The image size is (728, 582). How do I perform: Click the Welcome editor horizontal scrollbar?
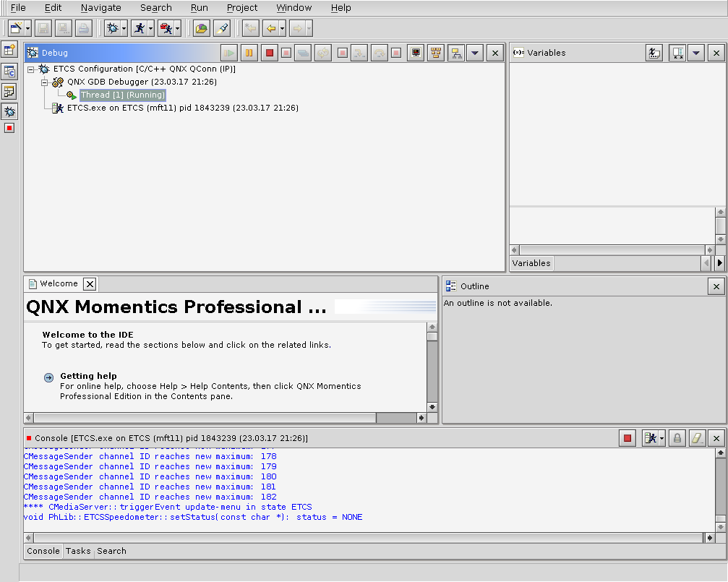[x=204, y=418]
